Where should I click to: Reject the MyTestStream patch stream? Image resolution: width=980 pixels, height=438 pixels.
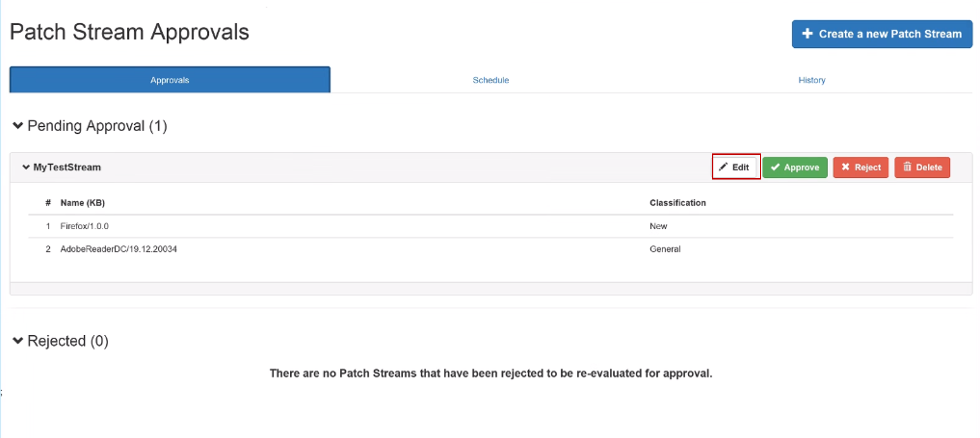tap(861, 167)
